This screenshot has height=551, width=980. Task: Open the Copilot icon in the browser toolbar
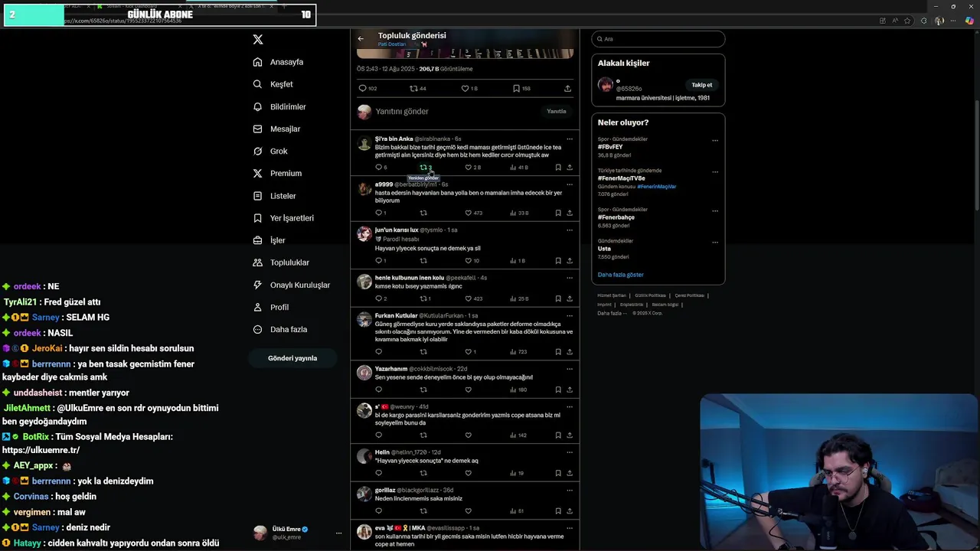click(969, 21)
